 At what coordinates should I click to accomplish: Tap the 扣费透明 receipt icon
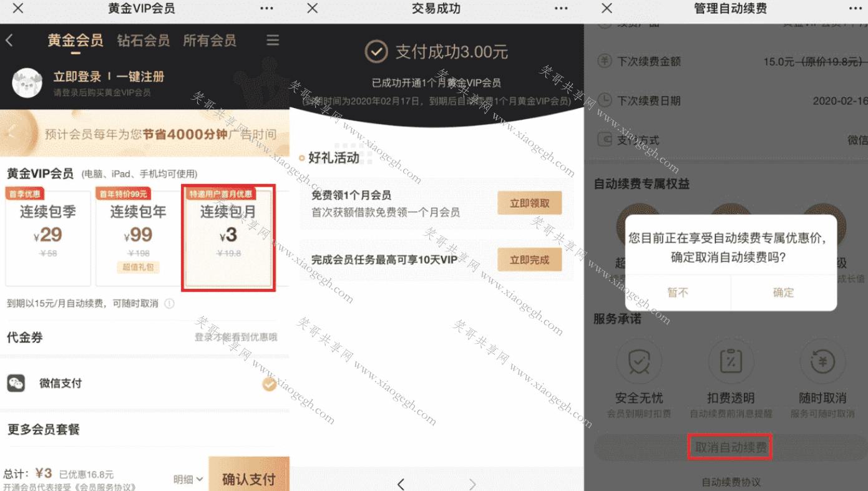tap(731, 362)
